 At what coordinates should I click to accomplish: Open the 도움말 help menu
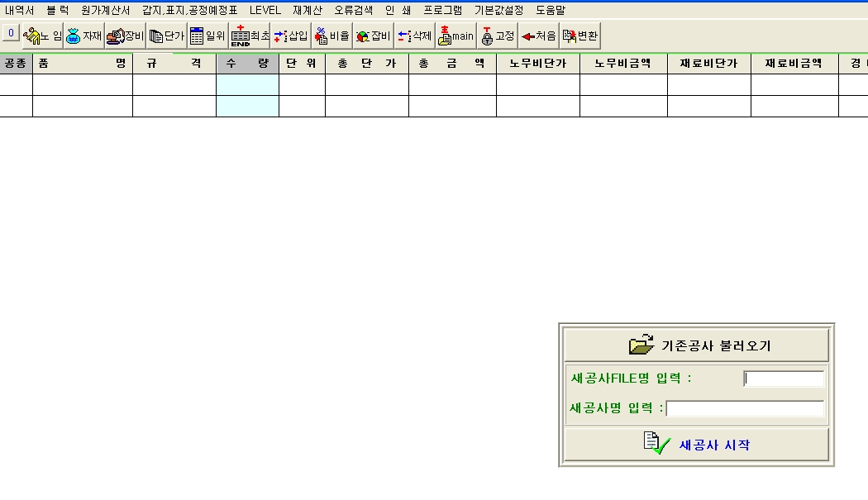click(551, 11)
